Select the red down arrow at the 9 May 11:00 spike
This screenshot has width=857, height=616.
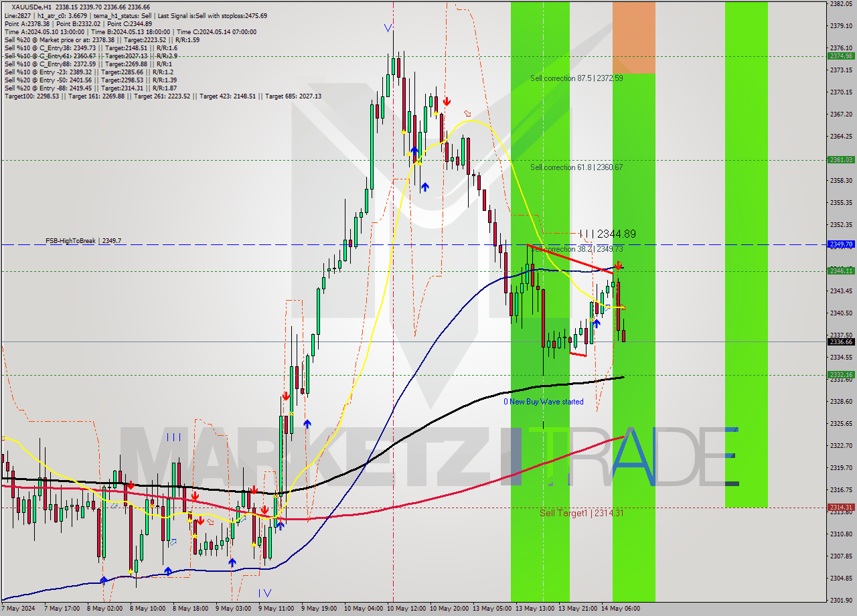pos(287,396)
